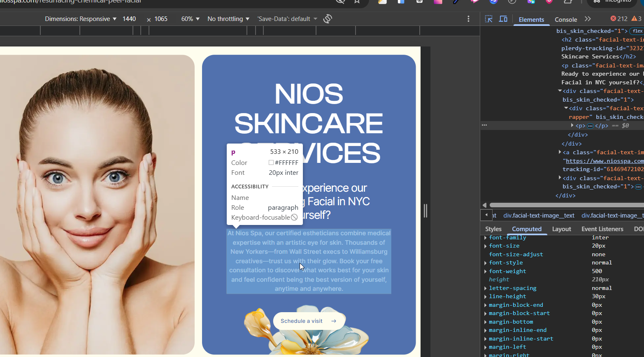Click the red error count 212 icon
This screenshot has height=357, width=644.
click(618, 19)
